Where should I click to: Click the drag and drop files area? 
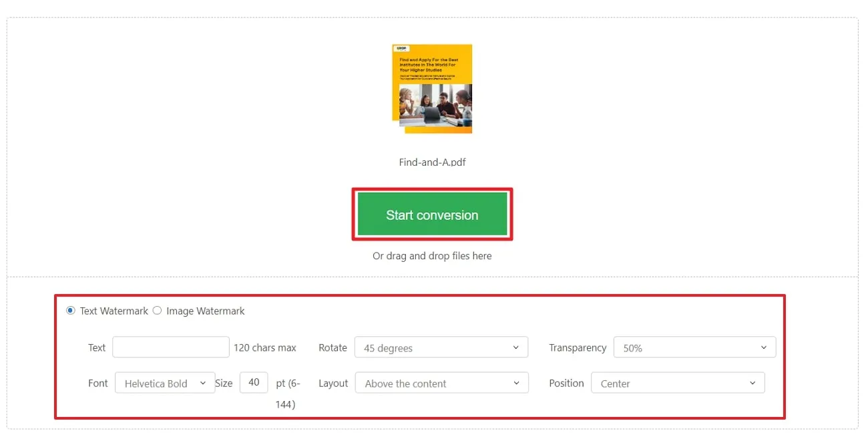432,256
